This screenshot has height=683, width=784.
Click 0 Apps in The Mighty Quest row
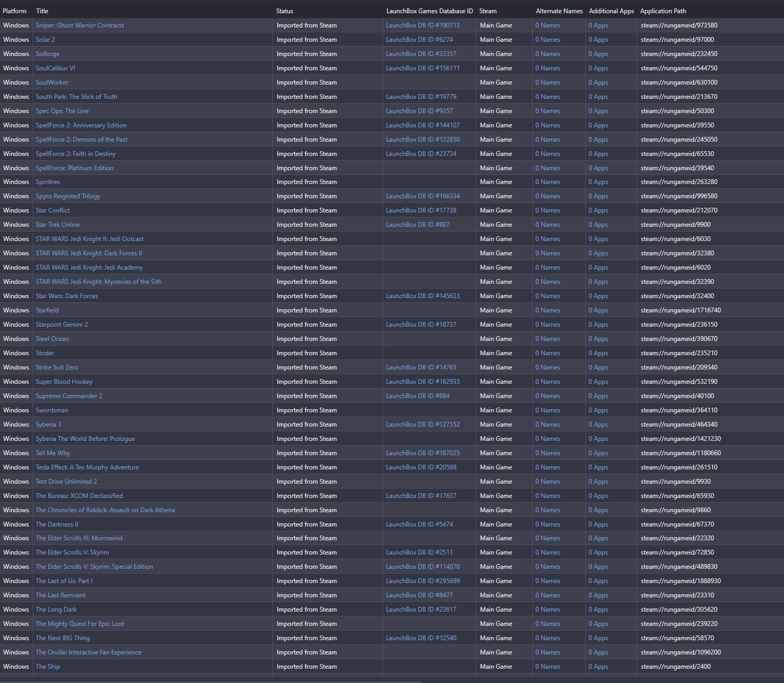point(598,624)
